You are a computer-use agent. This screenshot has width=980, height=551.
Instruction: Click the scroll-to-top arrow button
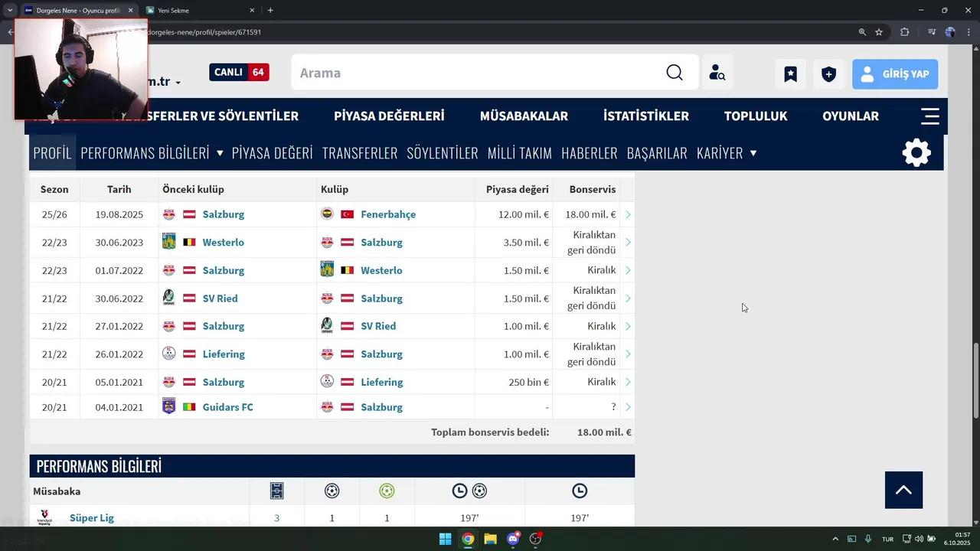point(903,490)
